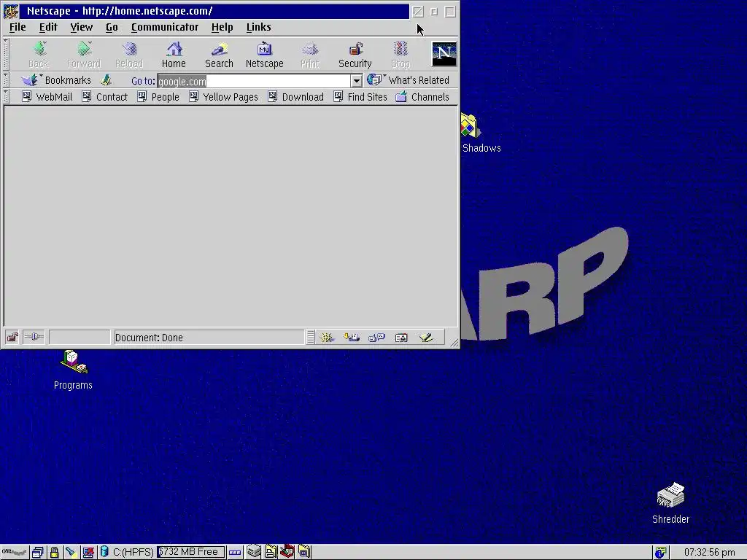This screenshot has width=747, height=560.
Task: Collapse the location toolbar grip handle
Action: click(6, 80)
